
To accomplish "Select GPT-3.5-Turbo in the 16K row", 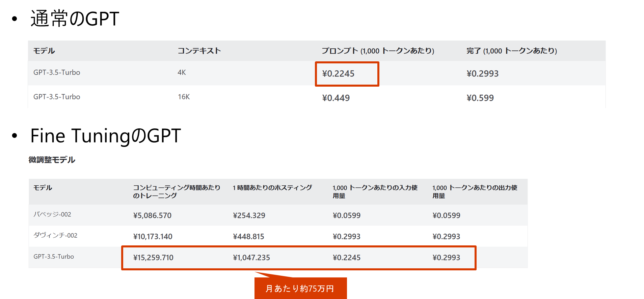I will [x=57, y=97].
